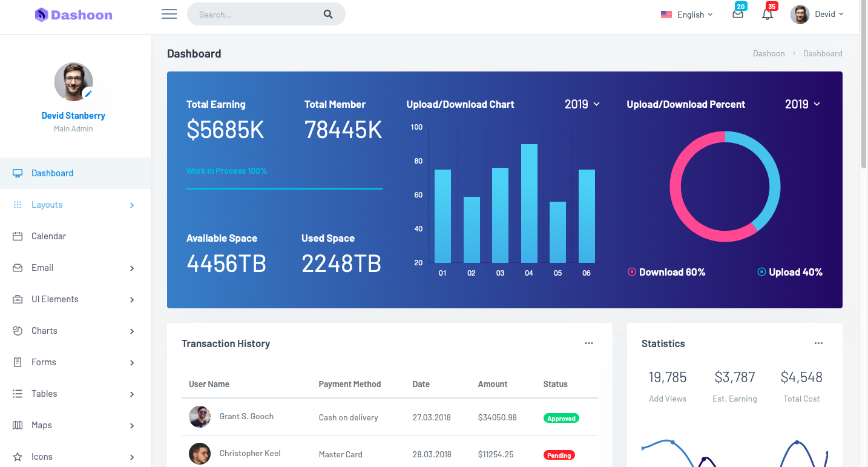
Task: Open Calendar from the sidebar
Action: 48,236
